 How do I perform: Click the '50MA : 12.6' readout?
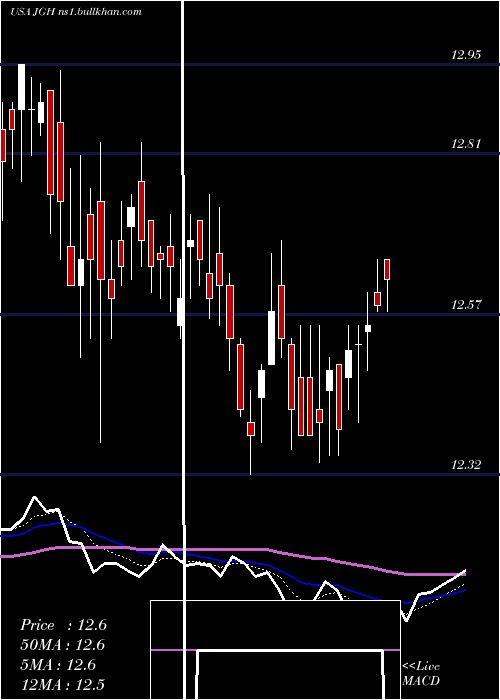[62, 645]
